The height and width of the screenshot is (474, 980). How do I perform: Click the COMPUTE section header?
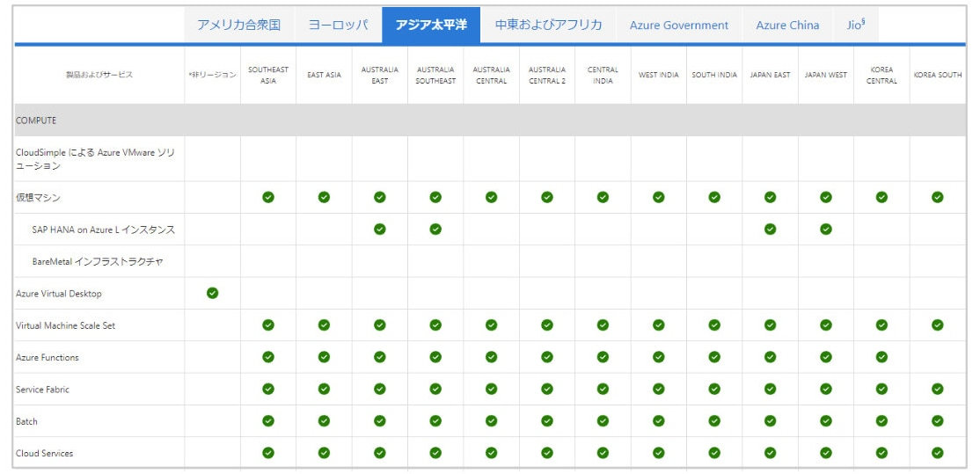coord(491,120)
